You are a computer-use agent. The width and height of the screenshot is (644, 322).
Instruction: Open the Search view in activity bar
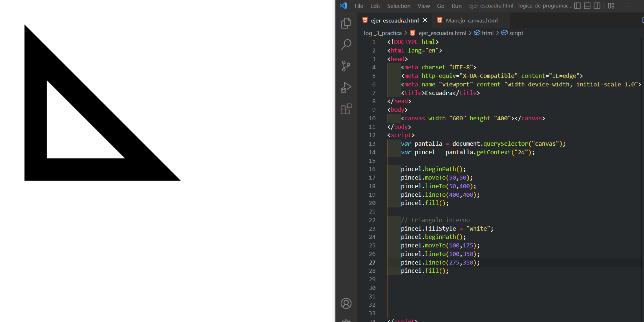click(346, 45)
